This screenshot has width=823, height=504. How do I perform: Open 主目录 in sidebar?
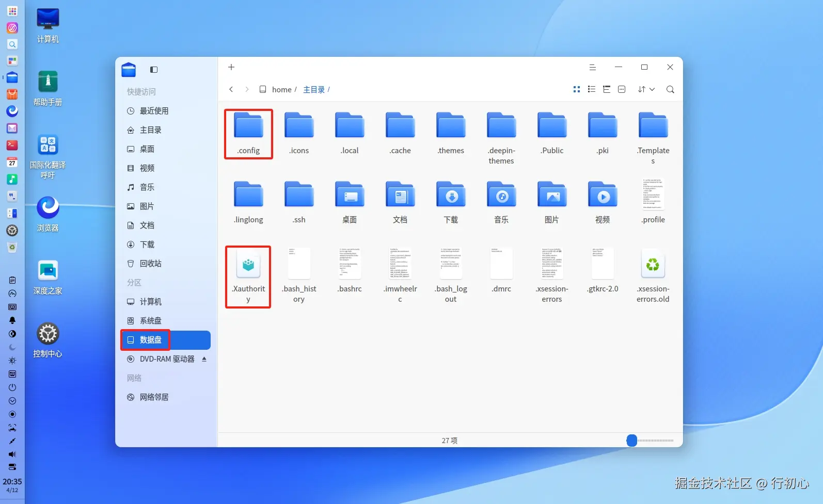coord(166,130)
